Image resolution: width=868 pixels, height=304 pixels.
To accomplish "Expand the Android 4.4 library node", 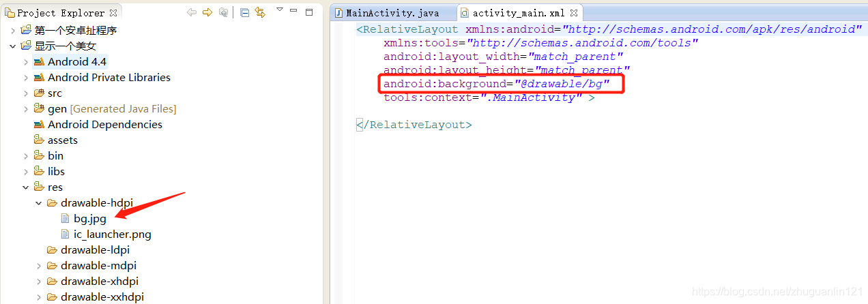I will click(25, 61).
